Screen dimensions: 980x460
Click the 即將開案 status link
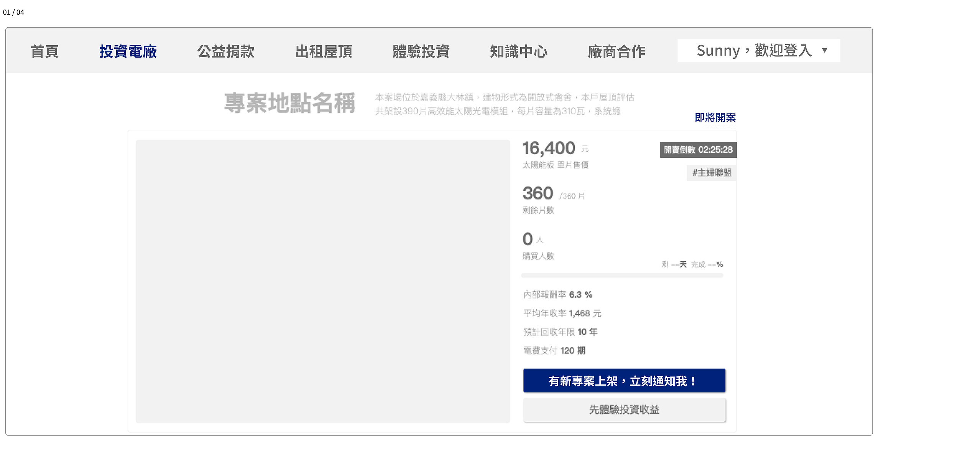click(715, 117)
